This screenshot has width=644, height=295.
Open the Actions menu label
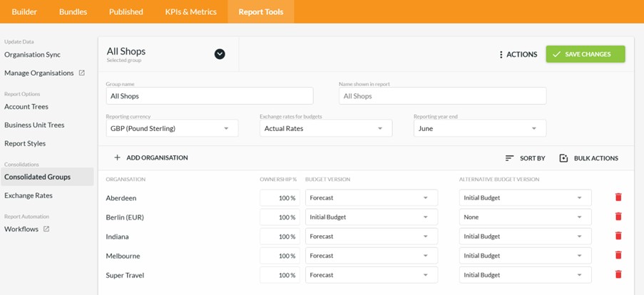click(x=521, y=55)
